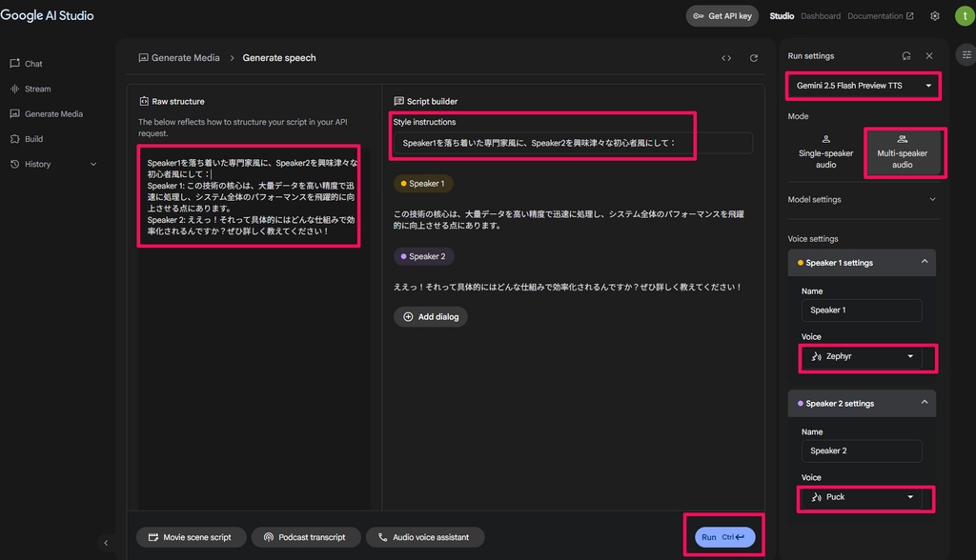Select Multi-speaker audio mode
976x560 pixels.
pos(902,152)
